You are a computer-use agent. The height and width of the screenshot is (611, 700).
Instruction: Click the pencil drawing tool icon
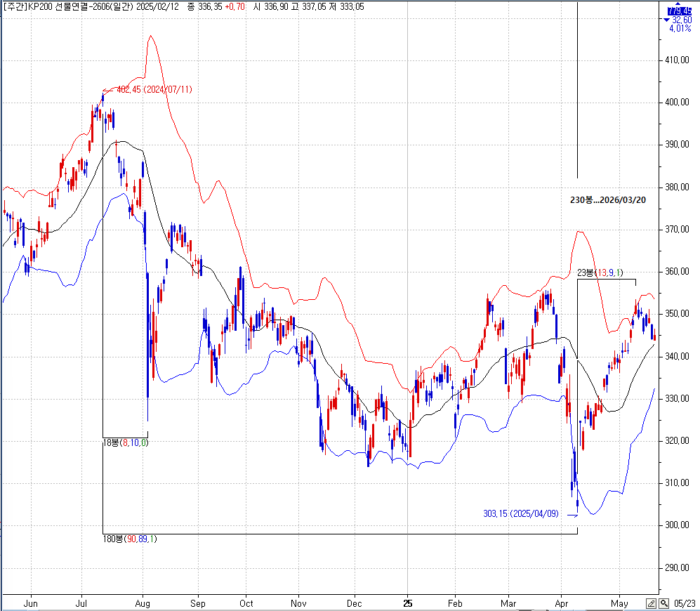pyautogui.click(x=651, y=603)
